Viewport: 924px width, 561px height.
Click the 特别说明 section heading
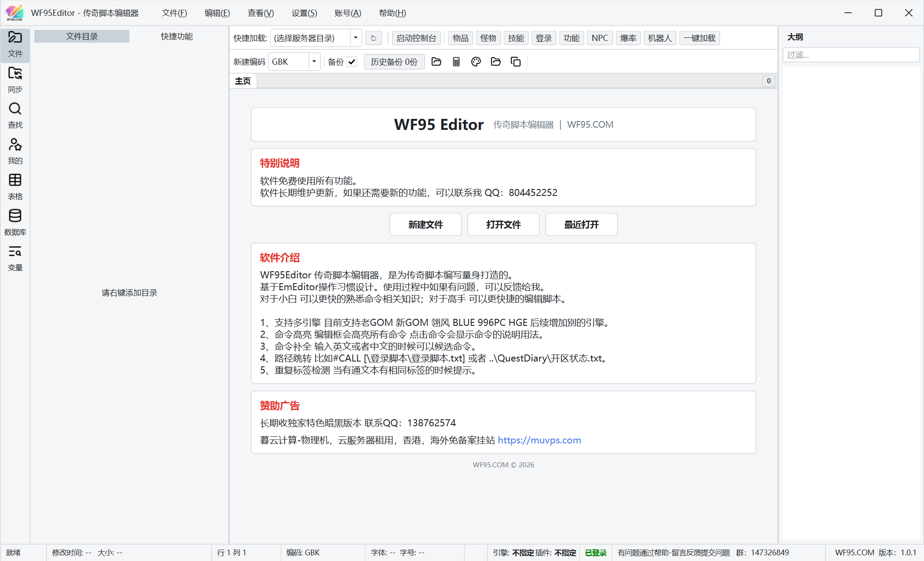click(280, 163)
